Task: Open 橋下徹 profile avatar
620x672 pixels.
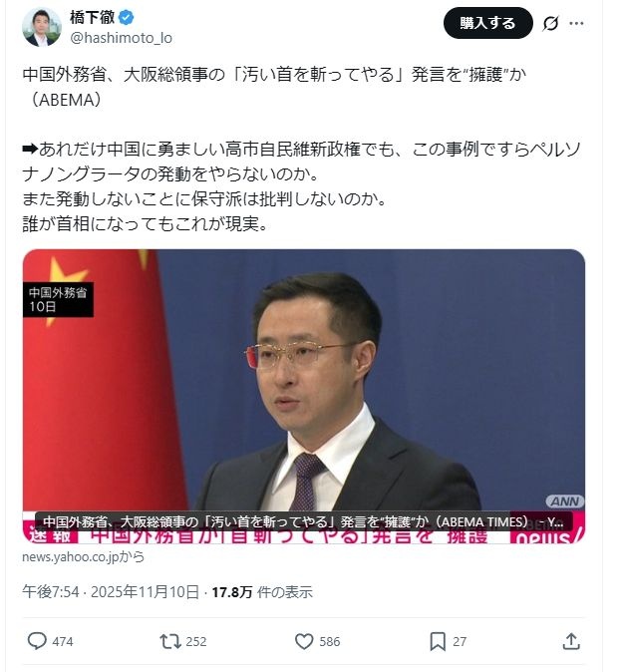Action: click(42, 27)
